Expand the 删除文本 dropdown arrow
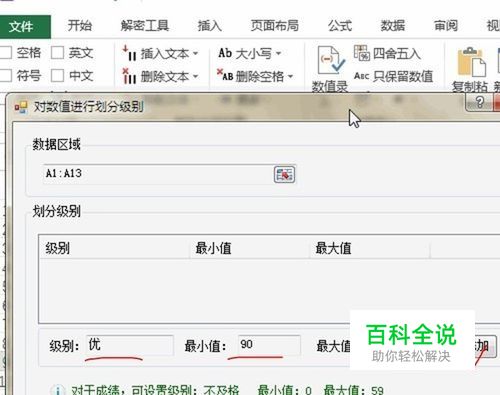Image resolution: width=500 pixels, height=395 pixels. tap(195, 77)
